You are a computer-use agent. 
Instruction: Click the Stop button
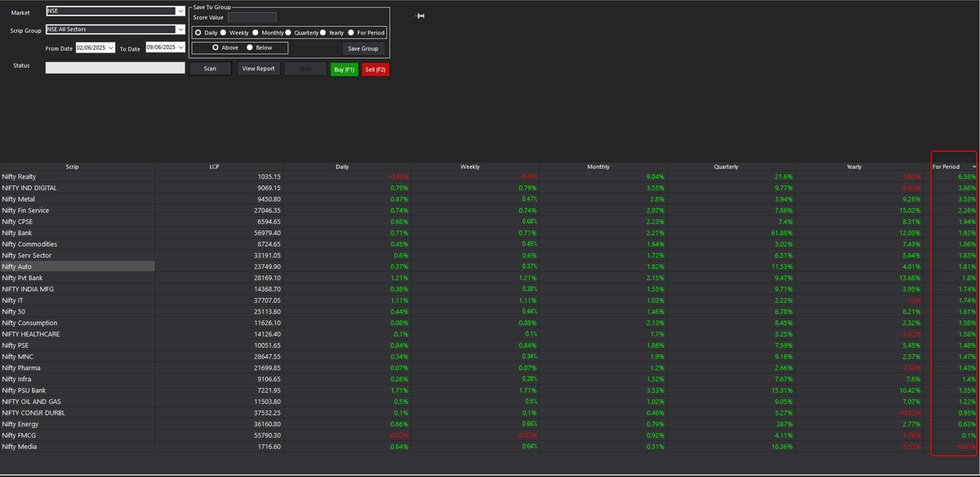tap(305, 69)
